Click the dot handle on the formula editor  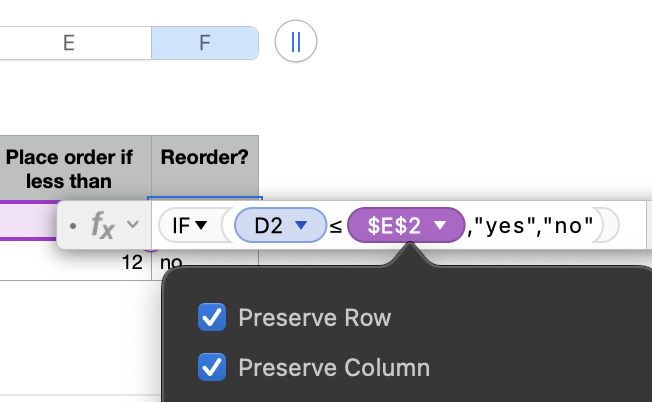74,227
